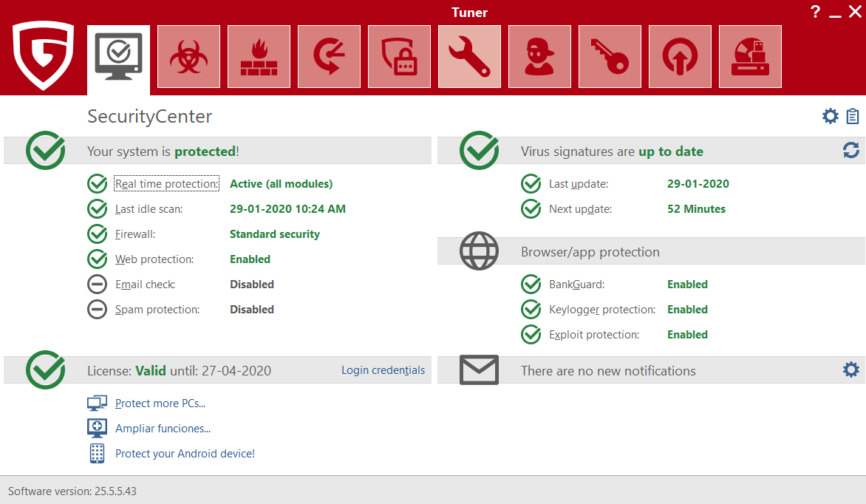Click the Ampliar funciones monitor-plus icon

pos(98,429)
